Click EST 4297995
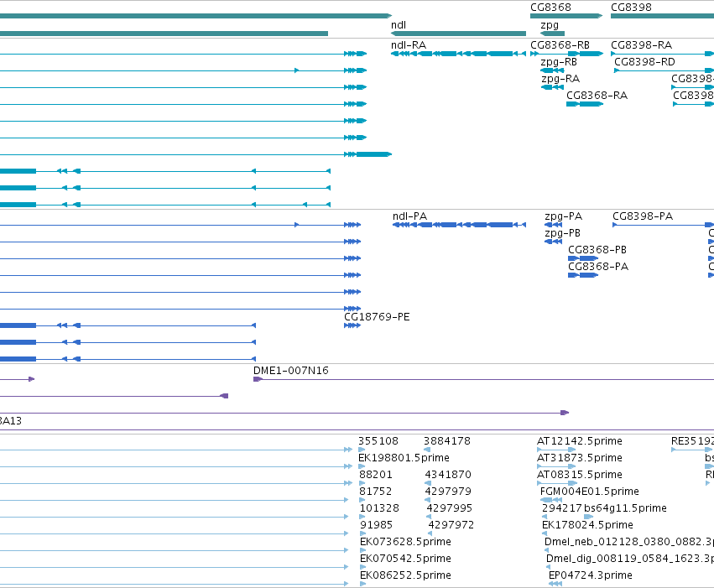The image size is (714, 588). [x=429, y=517]
